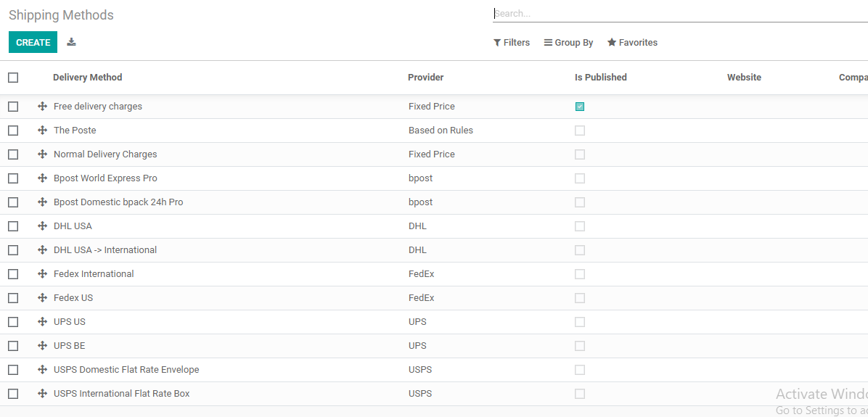Sort list by Provider column header

point(425,78)
